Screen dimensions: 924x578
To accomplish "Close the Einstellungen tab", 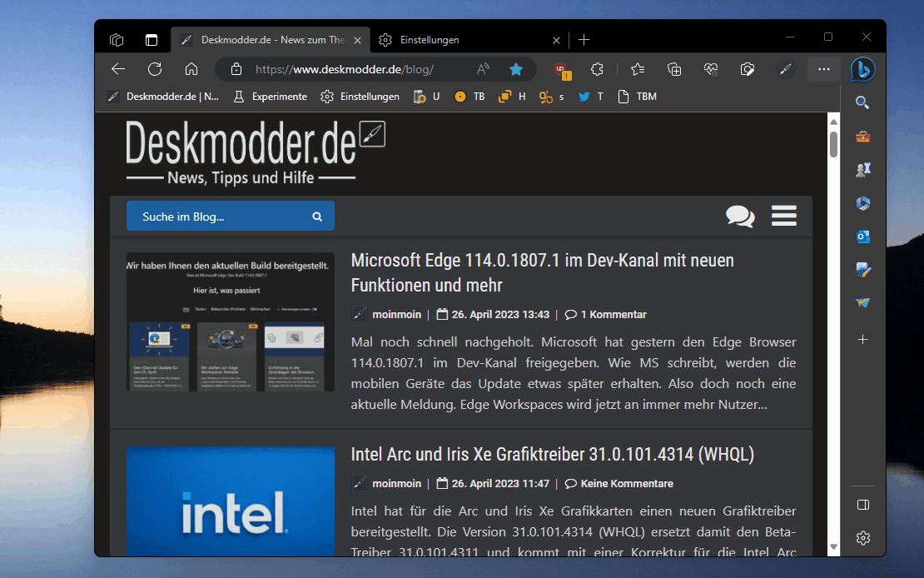I will pyautogui.click(x=556, y=40).
